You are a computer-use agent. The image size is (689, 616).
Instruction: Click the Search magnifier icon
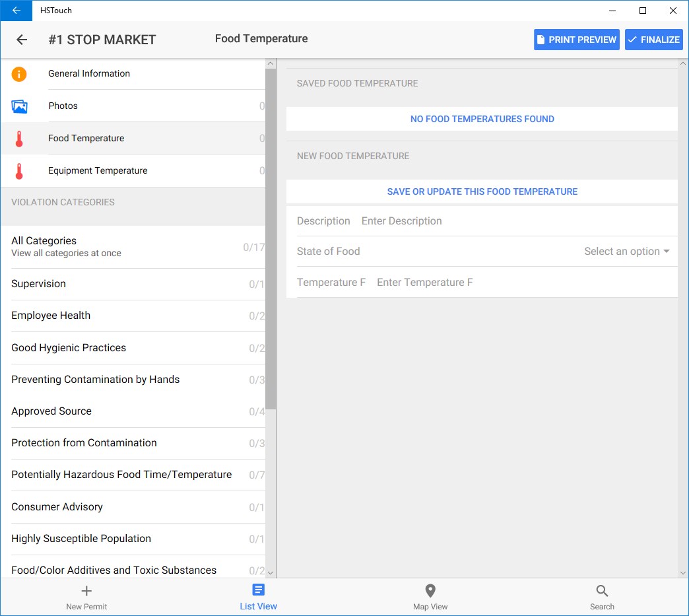602,590
